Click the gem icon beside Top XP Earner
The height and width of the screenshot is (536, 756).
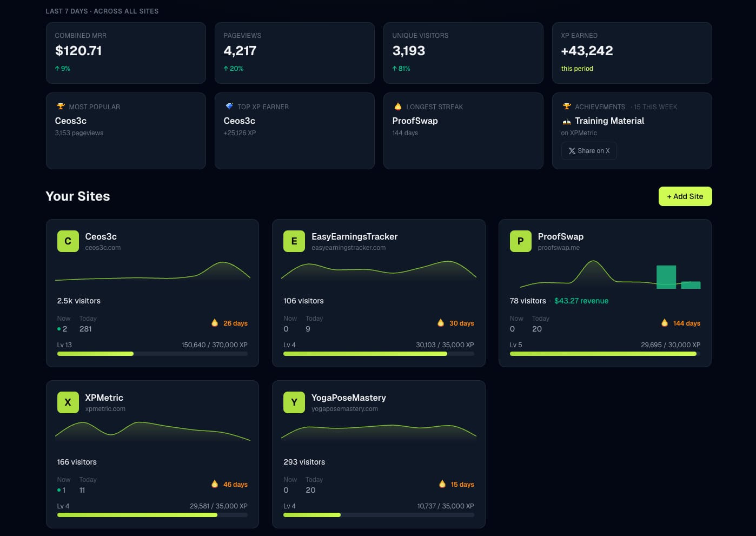pos(229,107)
